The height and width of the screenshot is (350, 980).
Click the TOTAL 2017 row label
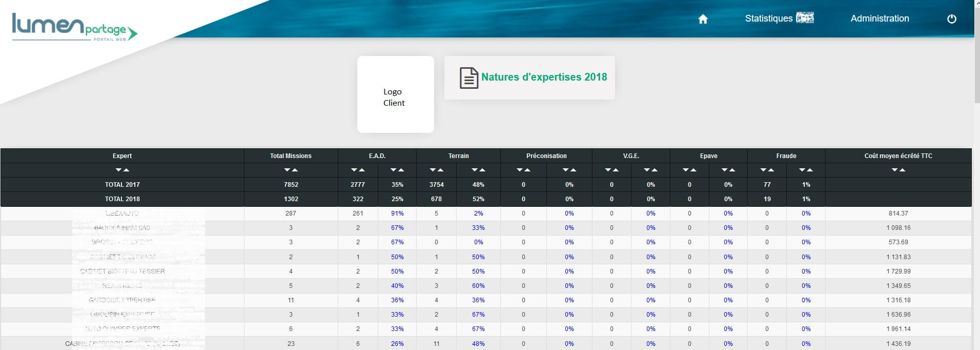[122, 185]
